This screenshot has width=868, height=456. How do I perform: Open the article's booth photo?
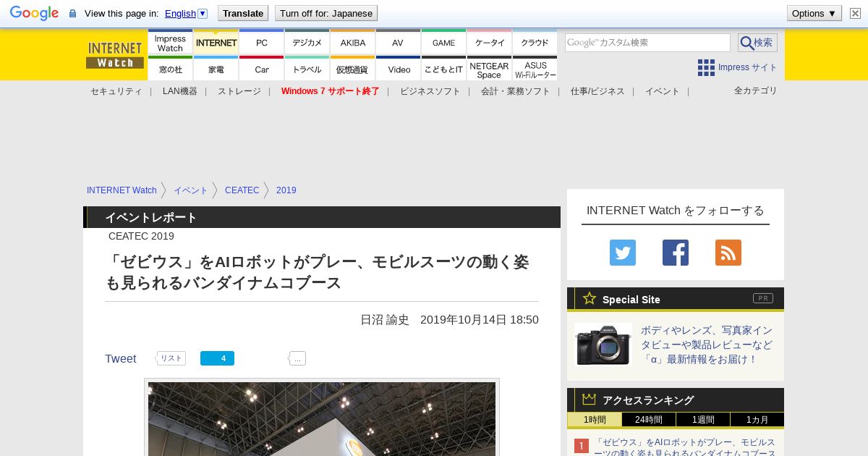pos(322,418)
